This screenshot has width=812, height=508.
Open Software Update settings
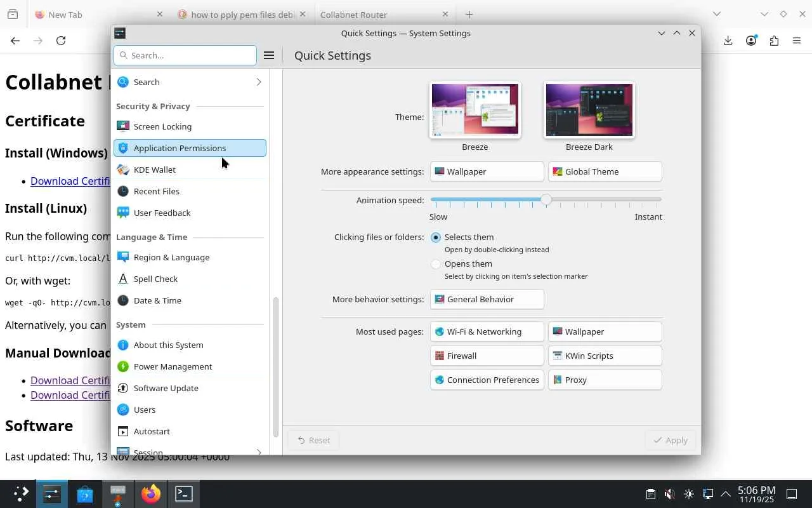[x=190, y=388]
